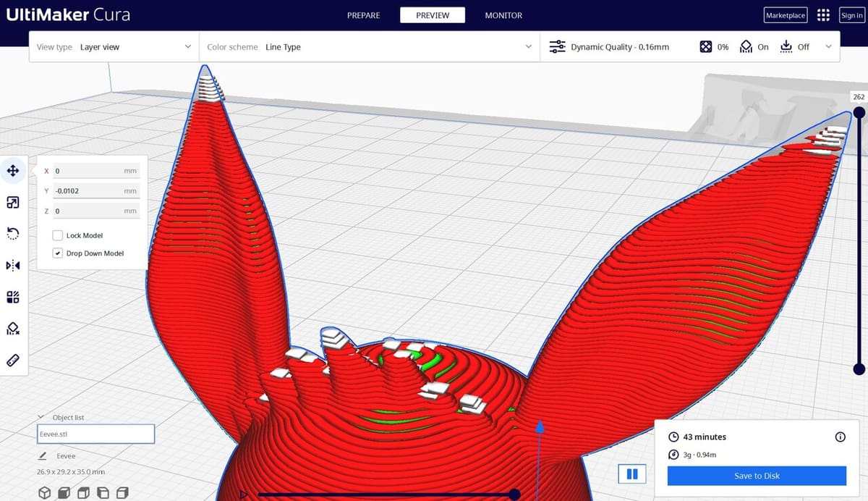
Task: Open the View type dropdown
Action: click(114, 47)
